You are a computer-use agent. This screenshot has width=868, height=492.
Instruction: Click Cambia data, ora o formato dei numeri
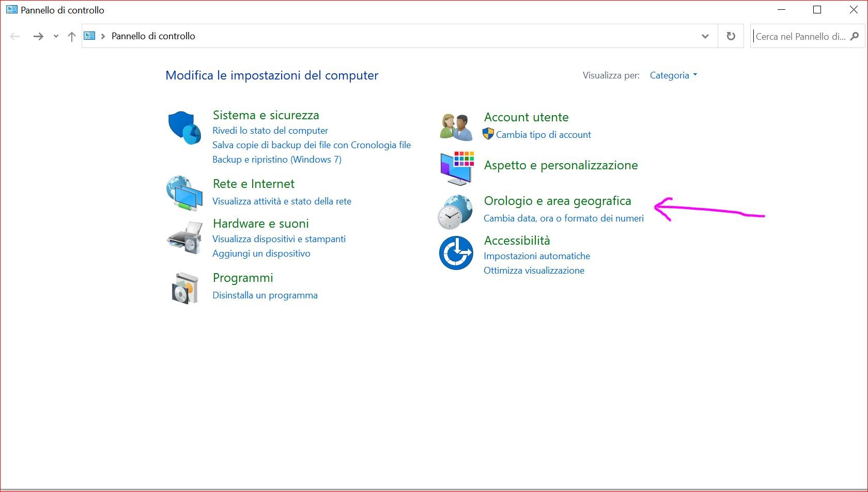coord(564,218)
